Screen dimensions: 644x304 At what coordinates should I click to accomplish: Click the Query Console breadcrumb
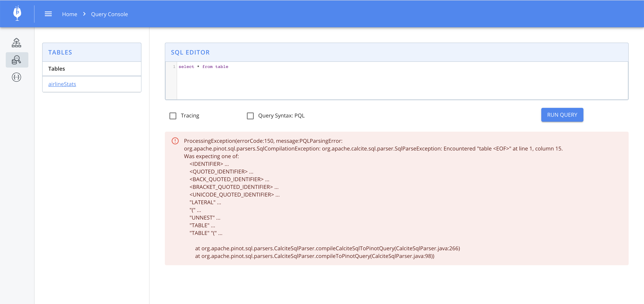coord(109,14)
